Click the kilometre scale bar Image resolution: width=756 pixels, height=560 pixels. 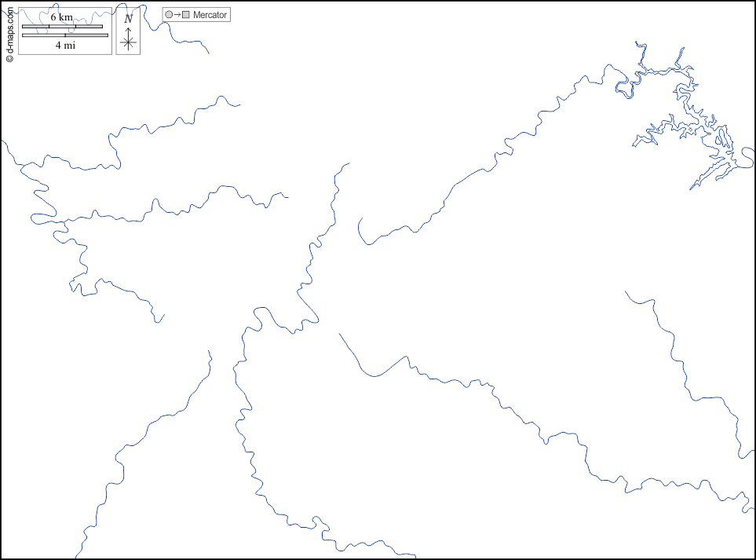pos(62,27)
